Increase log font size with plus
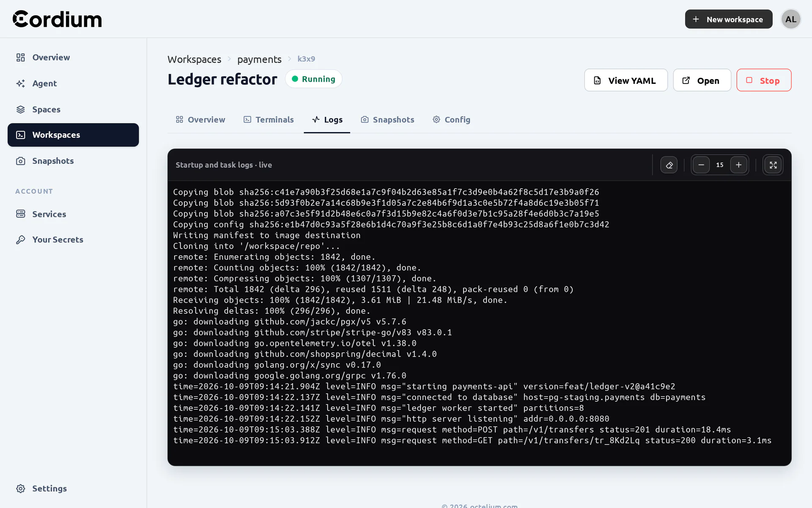This screenshot has width=812, height=508. pos(739,165)
